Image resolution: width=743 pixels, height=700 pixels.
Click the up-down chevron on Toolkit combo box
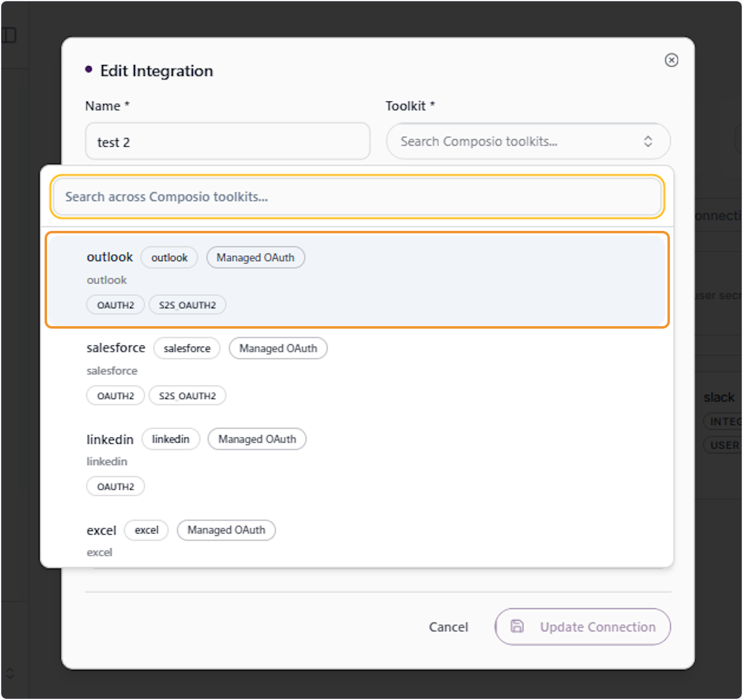coord(648,141)
